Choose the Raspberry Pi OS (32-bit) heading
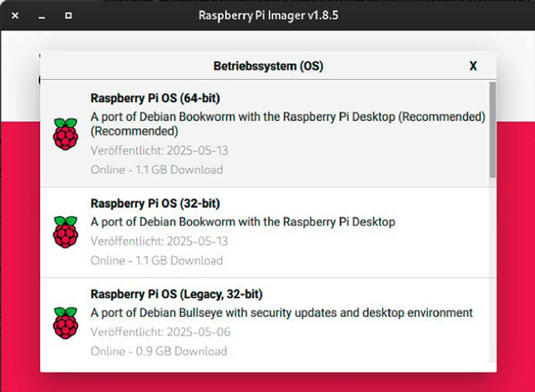 155,203
